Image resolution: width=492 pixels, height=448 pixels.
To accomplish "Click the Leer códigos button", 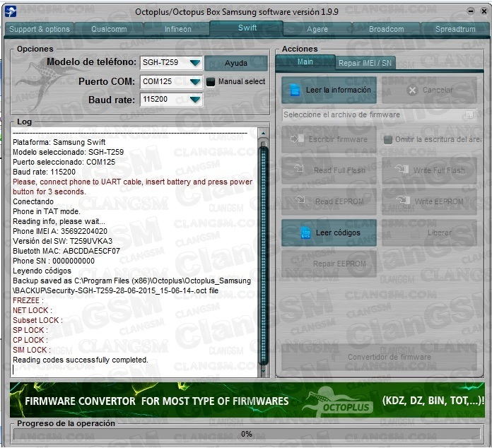I will click(329, 232).
